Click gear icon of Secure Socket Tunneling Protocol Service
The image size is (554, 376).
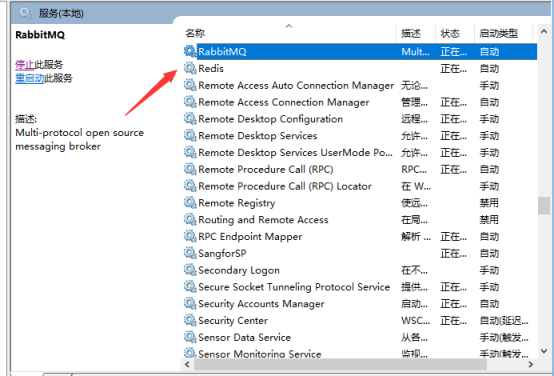pyautogui.click(x=190, y=287)
